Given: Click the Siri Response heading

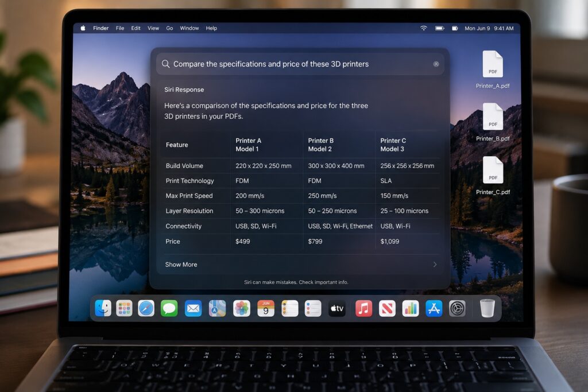Looking at the screenshot, I should (184, 90).
